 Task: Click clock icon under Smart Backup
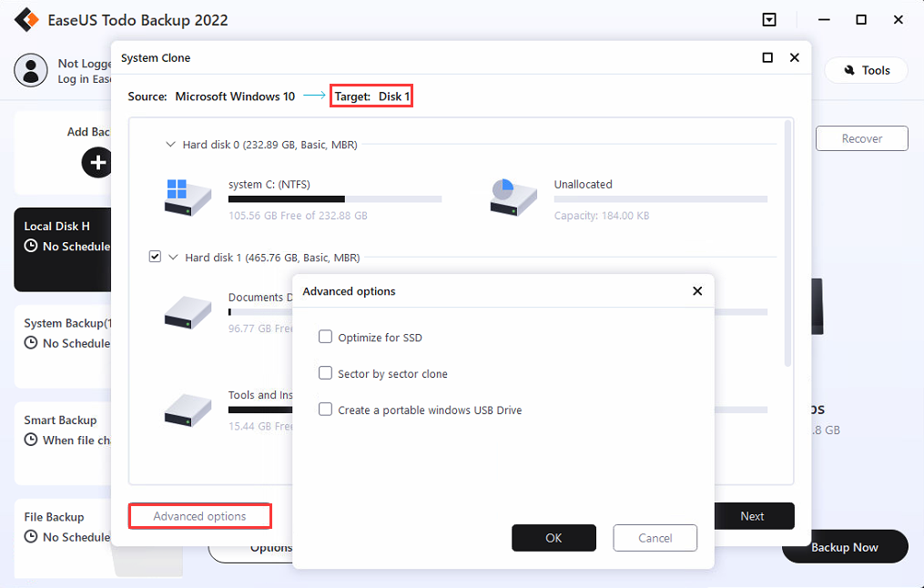pyautogui.click(x=31, y=440)
